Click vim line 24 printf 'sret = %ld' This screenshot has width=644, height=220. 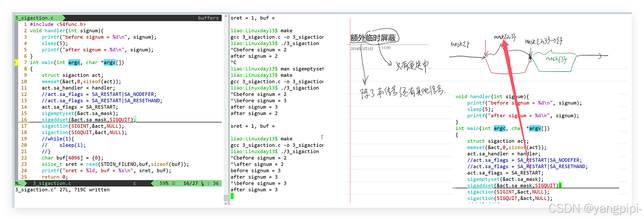[x=107, y=171]
